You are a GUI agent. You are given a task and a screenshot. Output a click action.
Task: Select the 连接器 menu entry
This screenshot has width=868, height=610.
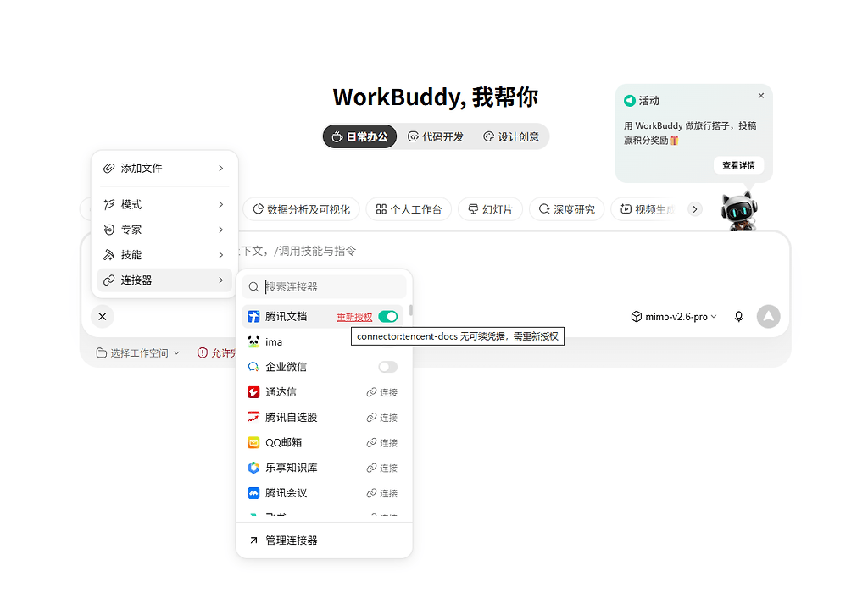(164, 280)
